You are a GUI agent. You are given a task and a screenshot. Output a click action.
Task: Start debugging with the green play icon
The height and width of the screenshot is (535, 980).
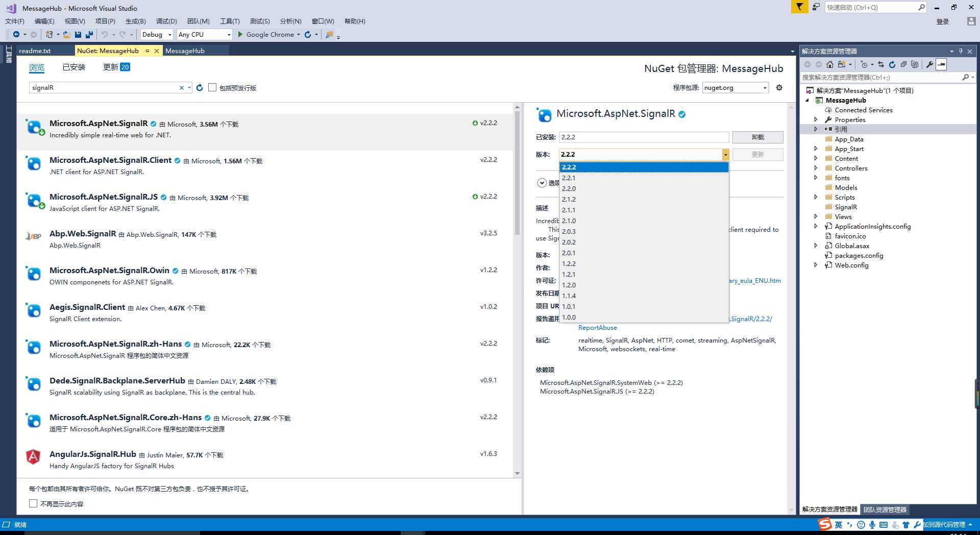[x=240, y=34]
